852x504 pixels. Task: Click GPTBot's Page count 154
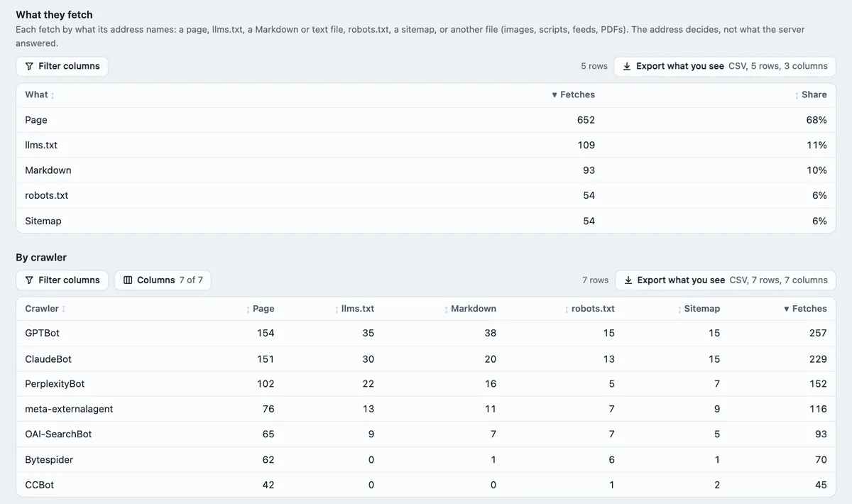(x=266, y=333)
